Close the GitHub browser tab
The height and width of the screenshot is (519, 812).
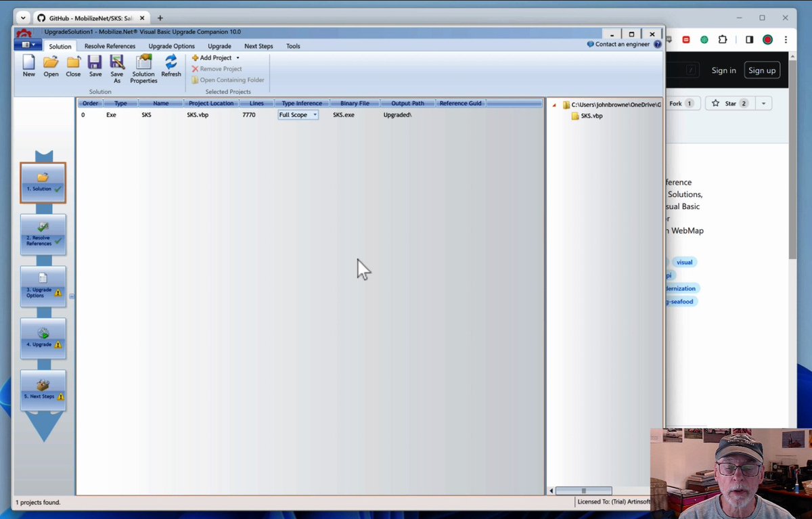pos(142,18)
